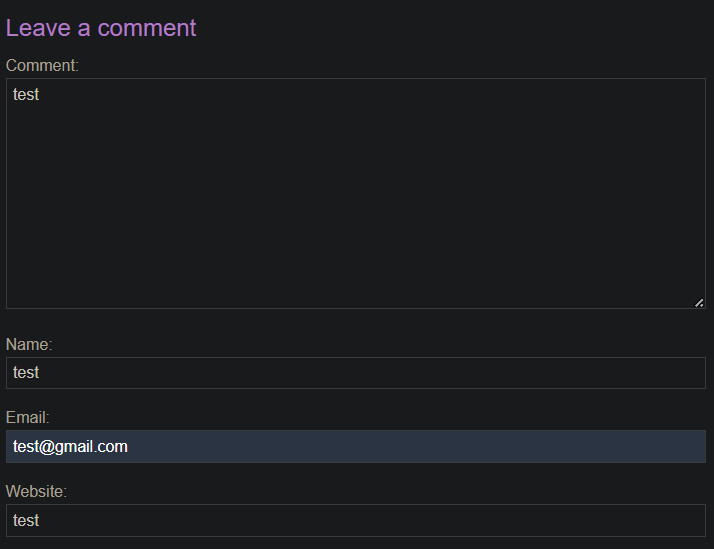714x549 pixels.
Task: Click the 'Comment:' label
Action: coord(42,66)
